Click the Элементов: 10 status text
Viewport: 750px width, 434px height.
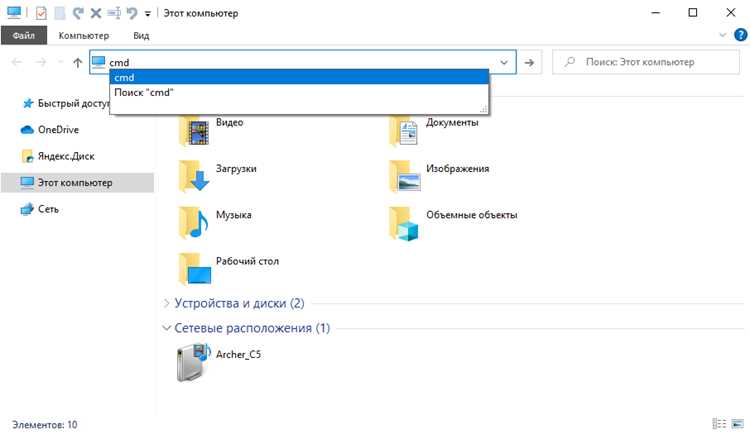pyautogui.click(x=44, y=424)
